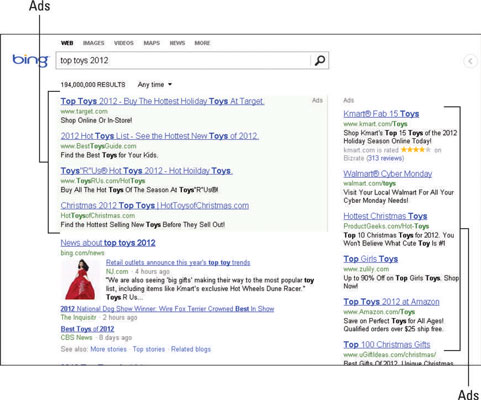
Task: Click the circled back arrow icon
Action: (x=470, y=61)
